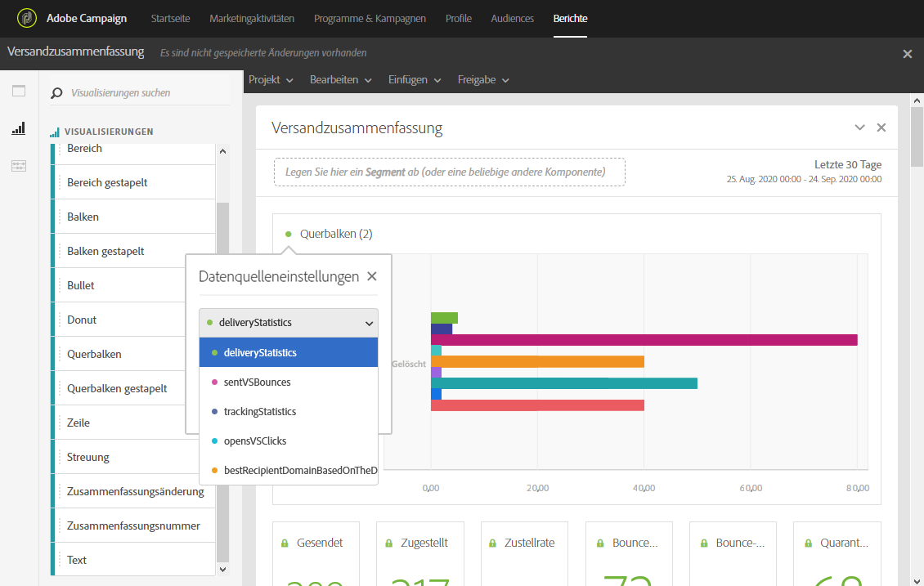Click the lock icon on Zustellrate card
924x586 pixels.
point(492,543)
